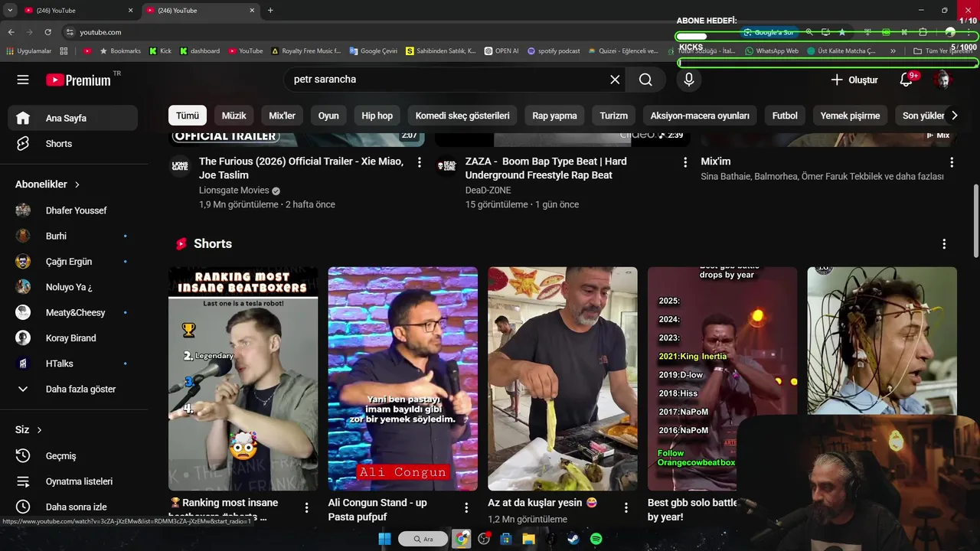The width and height of the screenshot is (980, 551).
Task: Open options for Ali Congun short
Action: tap(466, 507)
